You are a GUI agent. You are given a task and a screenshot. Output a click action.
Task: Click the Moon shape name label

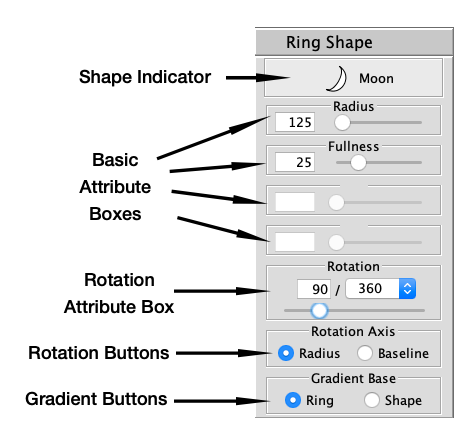(376, 79)
